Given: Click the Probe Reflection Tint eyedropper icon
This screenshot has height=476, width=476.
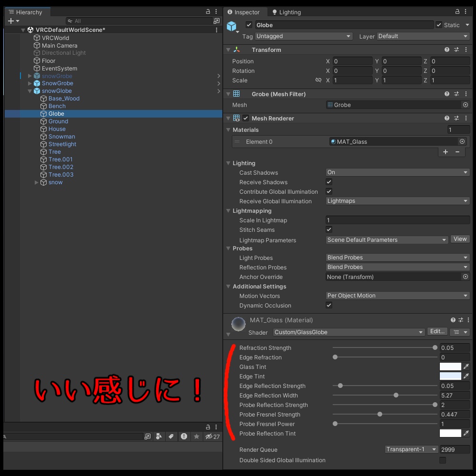Looking at the screenshot, I should pyautogui.click(x=466, y=433).
